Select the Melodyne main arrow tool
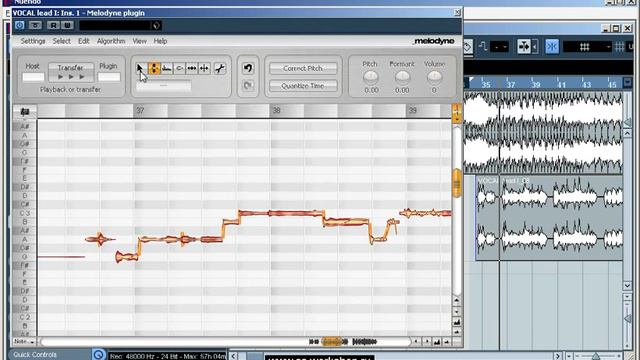 pos(141,69)
